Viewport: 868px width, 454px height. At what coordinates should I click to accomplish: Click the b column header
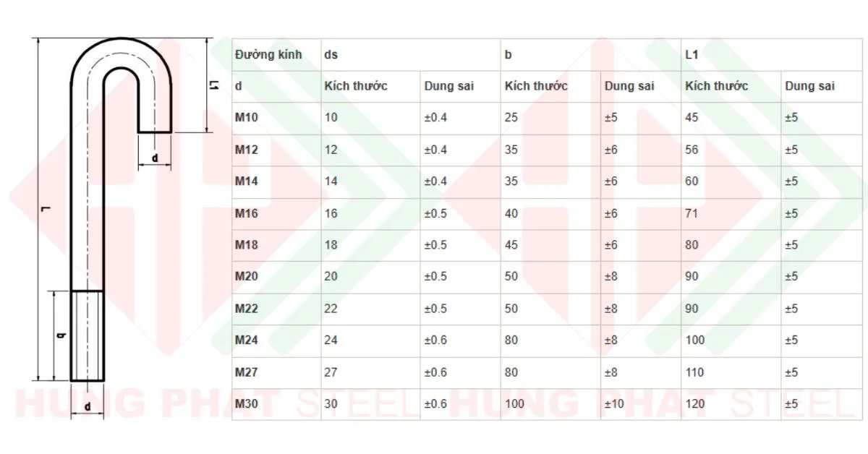tap(508, 54)
